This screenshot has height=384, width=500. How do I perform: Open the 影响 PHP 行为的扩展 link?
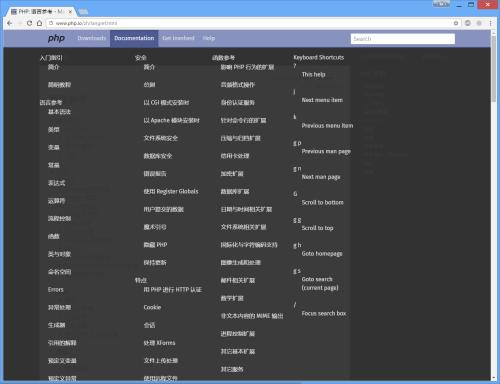247,67
